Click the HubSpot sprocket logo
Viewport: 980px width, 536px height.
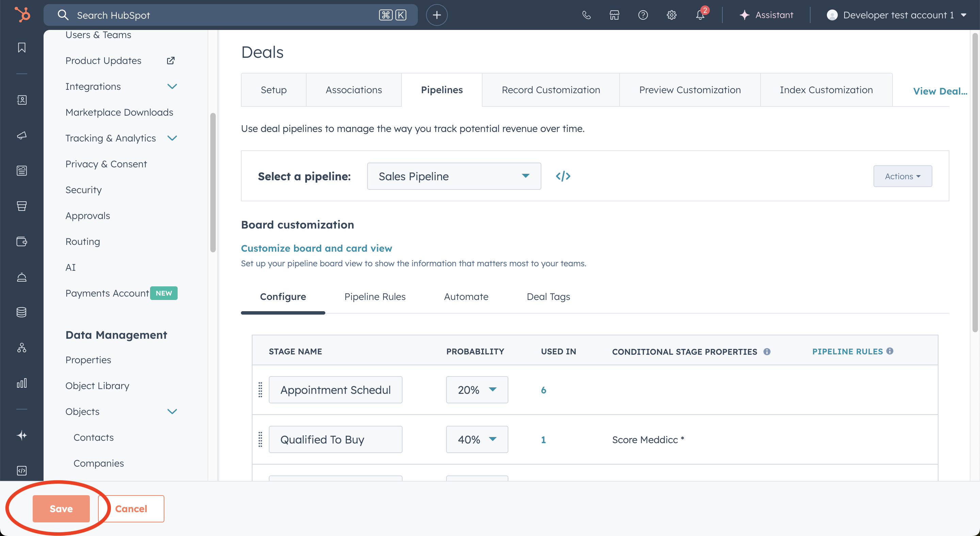coord(22,15)
